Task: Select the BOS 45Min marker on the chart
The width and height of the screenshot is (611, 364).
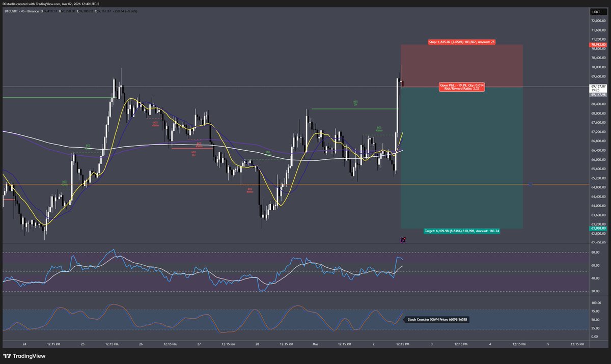Action: (379, 129)
